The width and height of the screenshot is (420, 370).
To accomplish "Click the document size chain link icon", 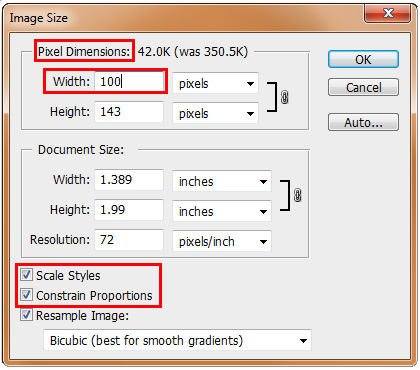I will 297,195.
